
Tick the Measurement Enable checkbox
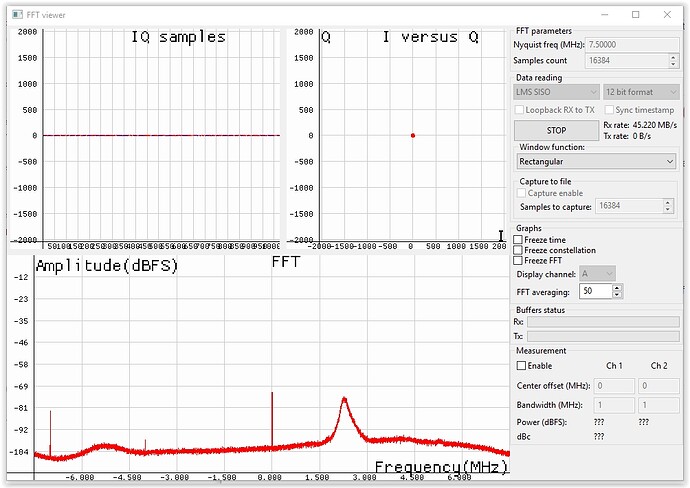click(x=521, y=366)
